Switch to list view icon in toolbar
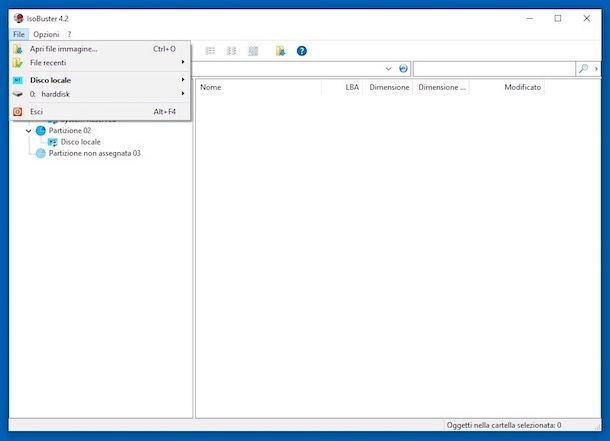The height and width of the screenshot is (441, 610). (x=210, y=51)
